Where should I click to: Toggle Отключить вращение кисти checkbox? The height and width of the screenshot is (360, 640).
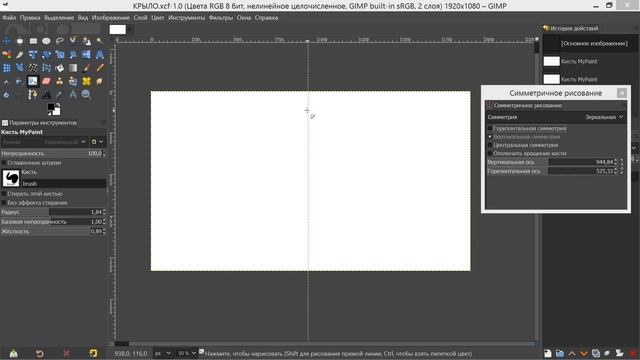click(490, 153)
